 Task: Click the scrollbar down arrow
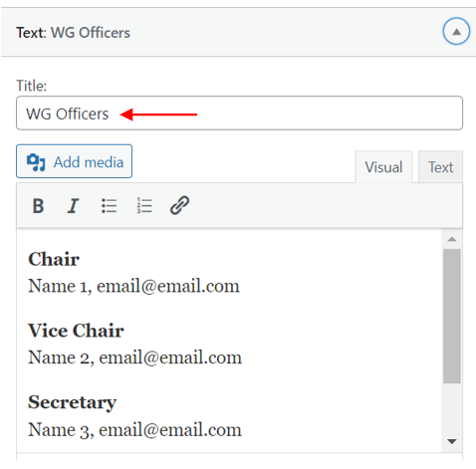pos(452,441)
